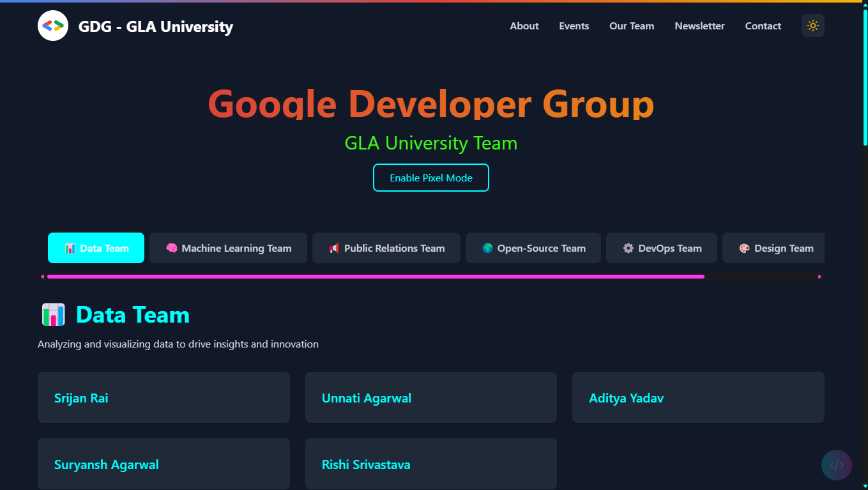
Task: Click the Google Developer Group heading
Action: pyautogui.click(x=431, y=103)
